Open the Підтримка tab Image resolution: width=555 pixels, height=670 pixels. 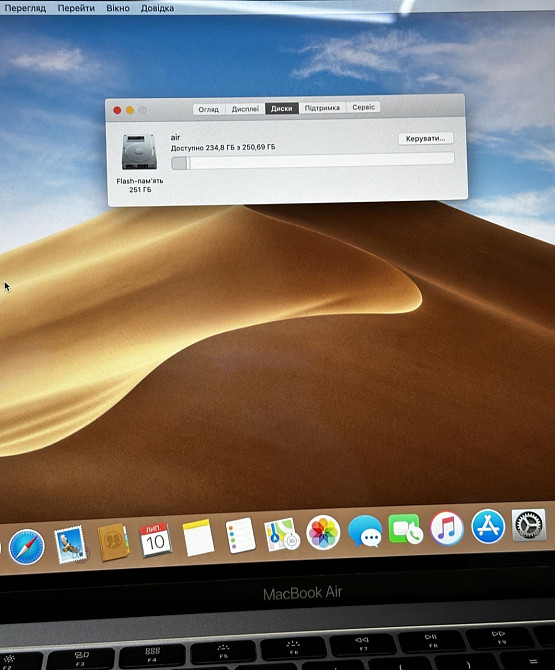(x=322, y=108)
